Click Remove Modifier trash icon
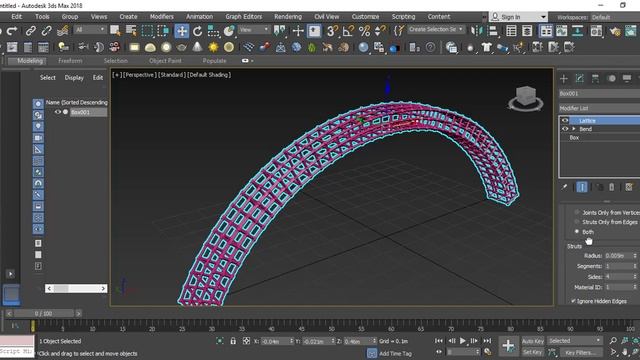Screen dimensions: 640x360 611,187
